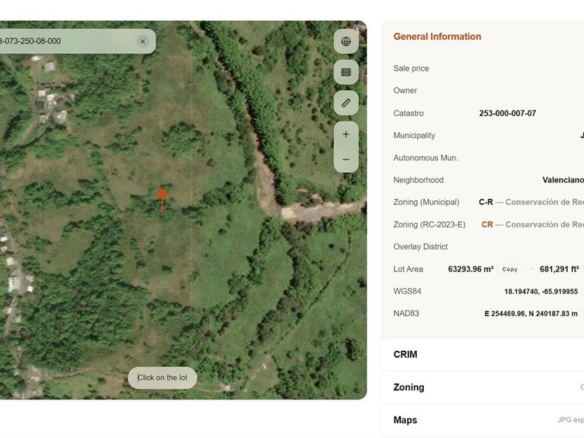The height and width of the screenshot is (438, 584).
Task: Copy the lot area in square meters
Action: tap(510, 269)
